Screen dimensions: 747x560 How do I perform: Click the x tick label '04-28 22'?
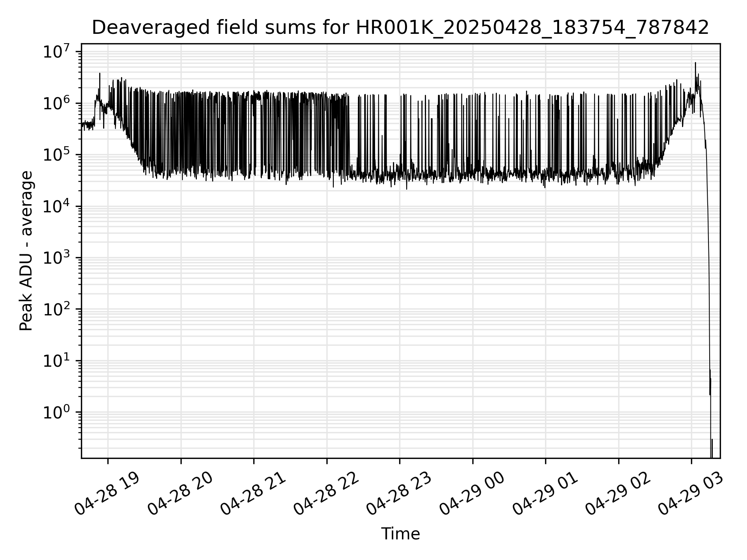point(326,494)
